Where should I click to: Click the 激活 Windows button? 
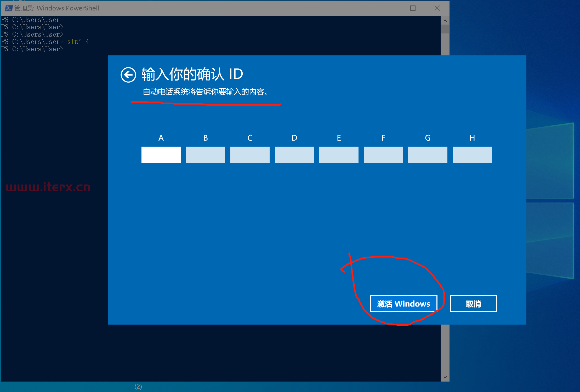coord(403,304)
